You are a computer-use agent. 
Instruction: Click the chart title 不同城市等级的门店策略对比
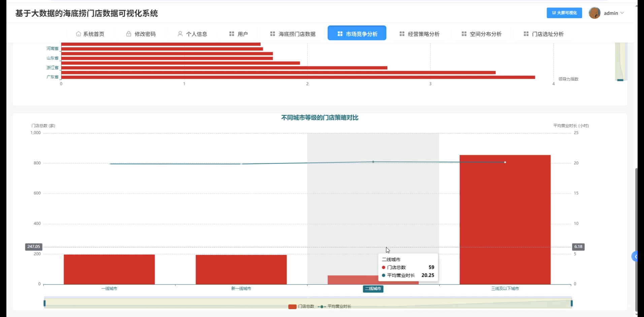click(320, 118)
